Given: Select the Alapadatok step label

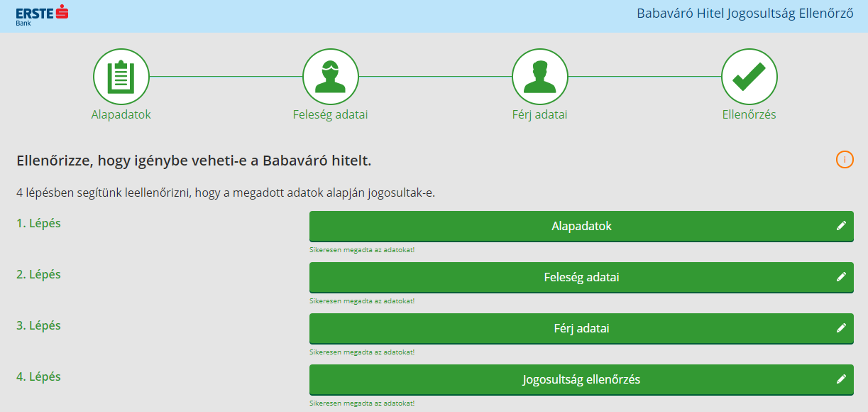Looking at the screenshot, I should coord(121,114).
